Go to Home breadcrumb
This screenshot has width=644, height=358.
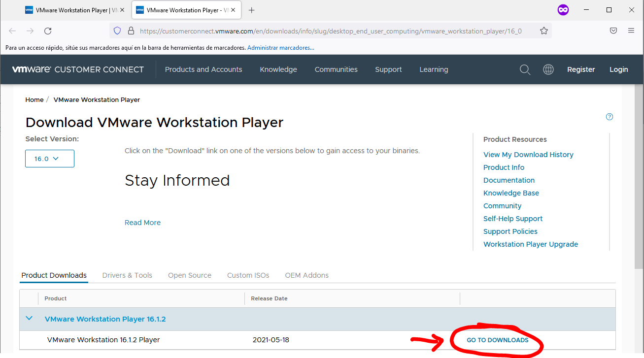coord(34,99)
